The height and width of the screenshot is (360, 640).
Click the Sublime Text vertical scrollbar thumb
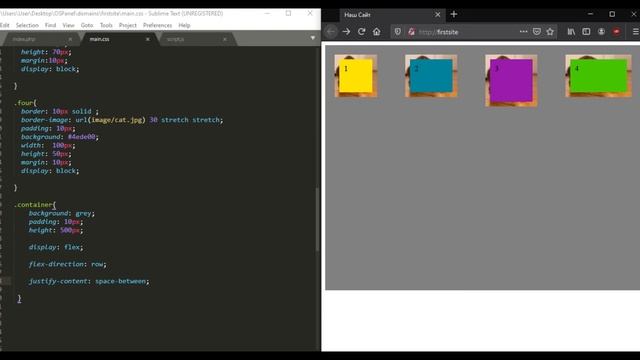click(x=318, y=220)
